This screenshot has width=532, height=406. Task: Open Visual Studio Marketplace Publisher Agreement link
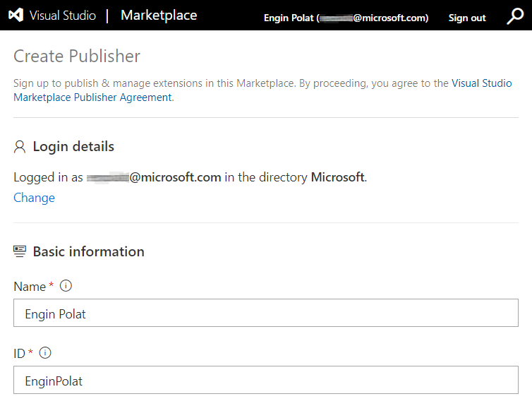pos(262,90)
